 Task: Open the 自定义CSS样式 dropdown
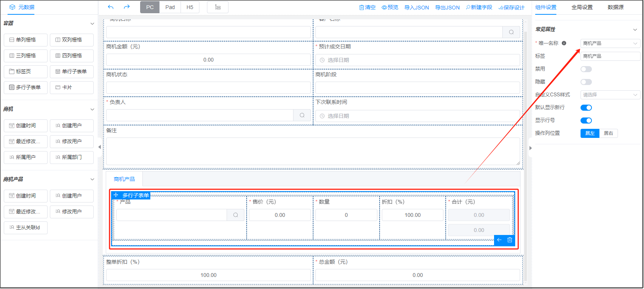tap(610, 95)
